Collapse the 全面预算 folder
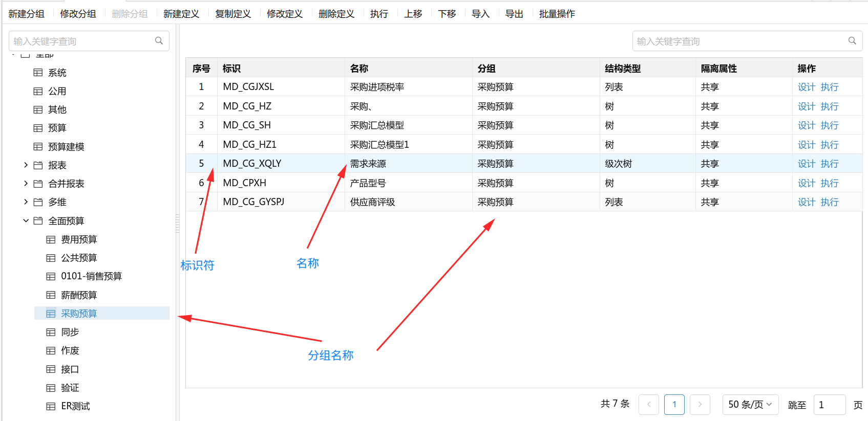The image size is (868, 421). (x=26, y=221)
